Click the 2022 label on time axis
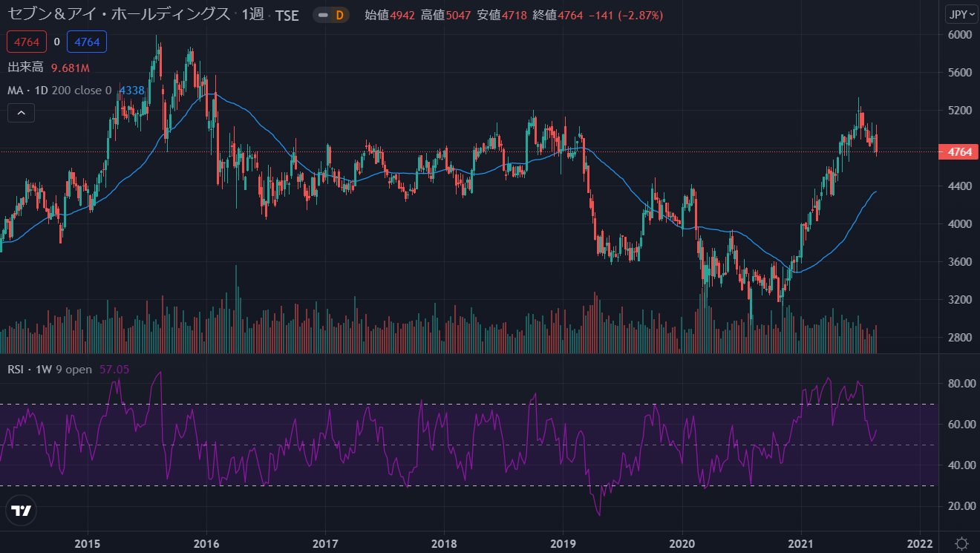 [921, 543]
